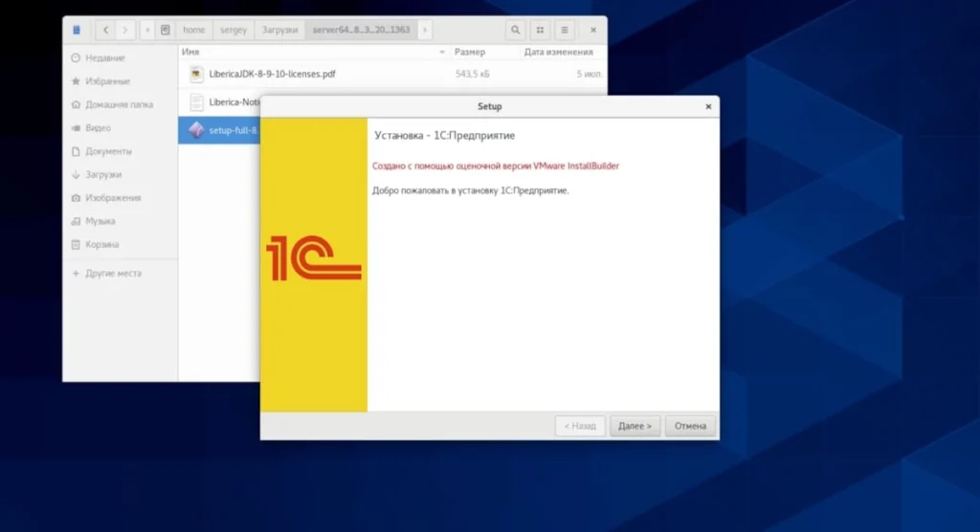Toggle the grid view icon in file manager
Image resolution: width=980 pixels, height=532 pixels.
coord(540,30)
